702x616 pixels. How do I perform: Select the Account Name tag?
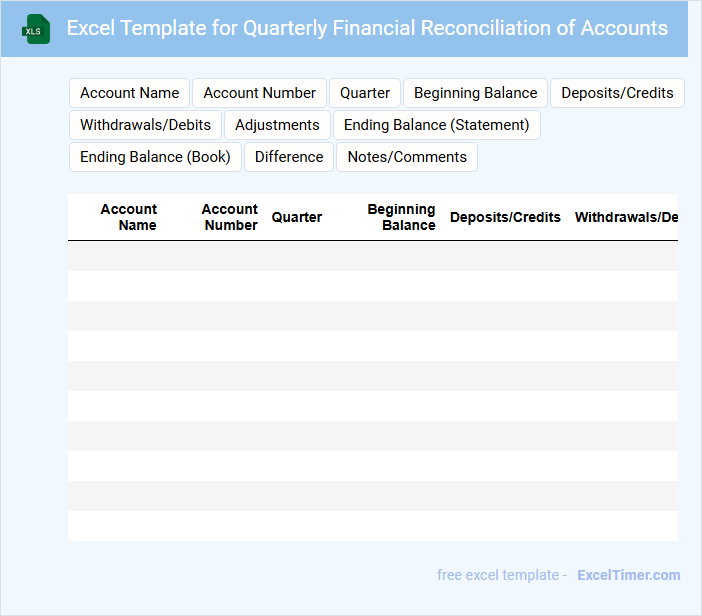click(x=129, y=93)
